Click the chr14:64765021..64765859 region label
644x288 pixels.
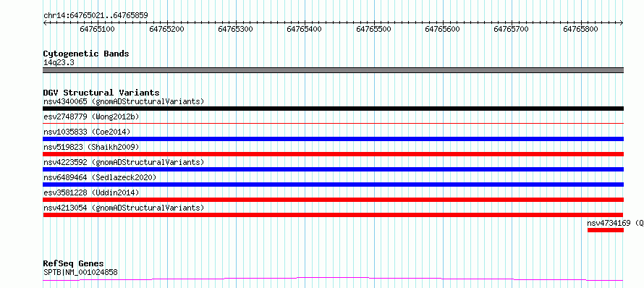pos(96,15)
